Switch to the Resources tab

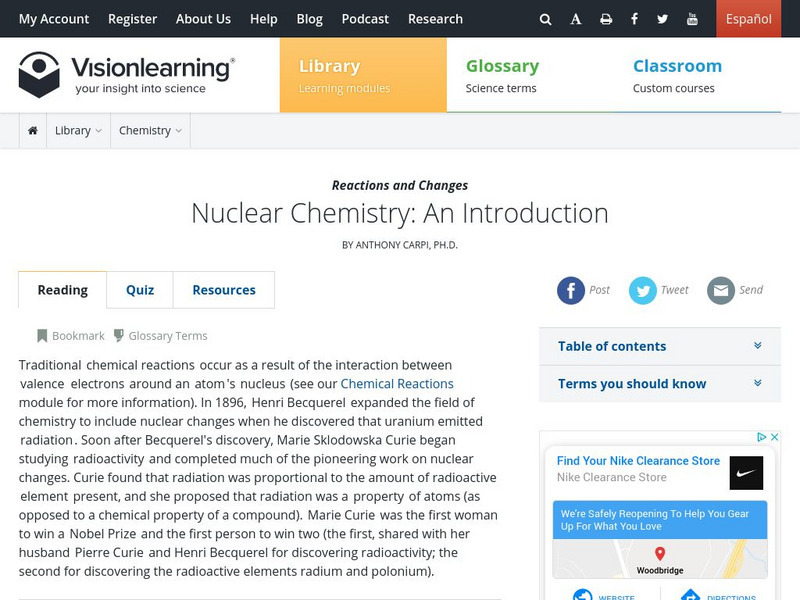(224, 290)
